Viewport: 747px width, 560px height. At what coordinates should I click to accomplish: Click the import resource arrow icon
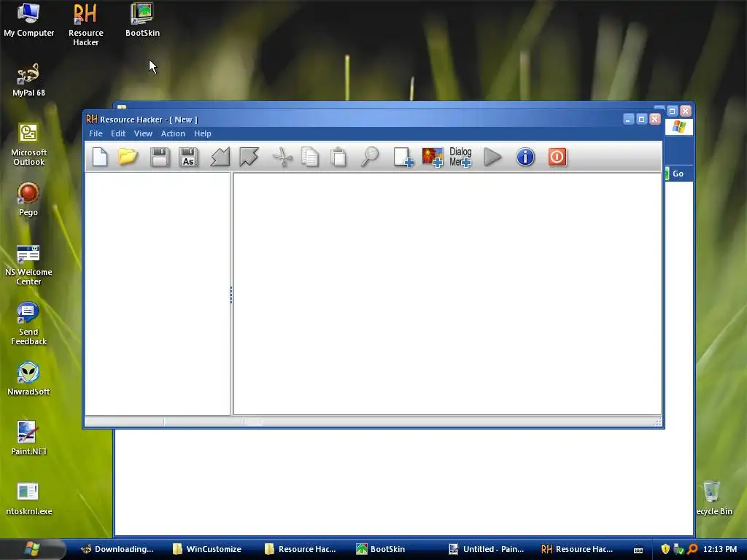click(220, 157)
